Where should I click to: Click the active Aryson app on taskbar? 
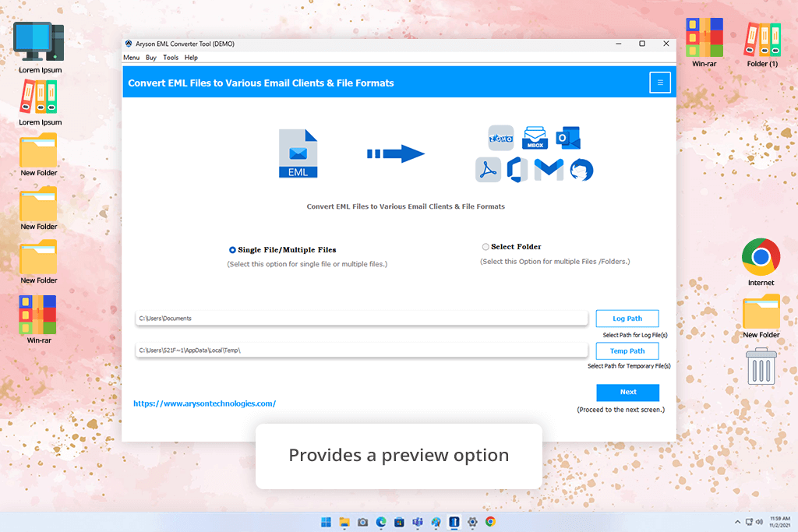pos(454,522)
